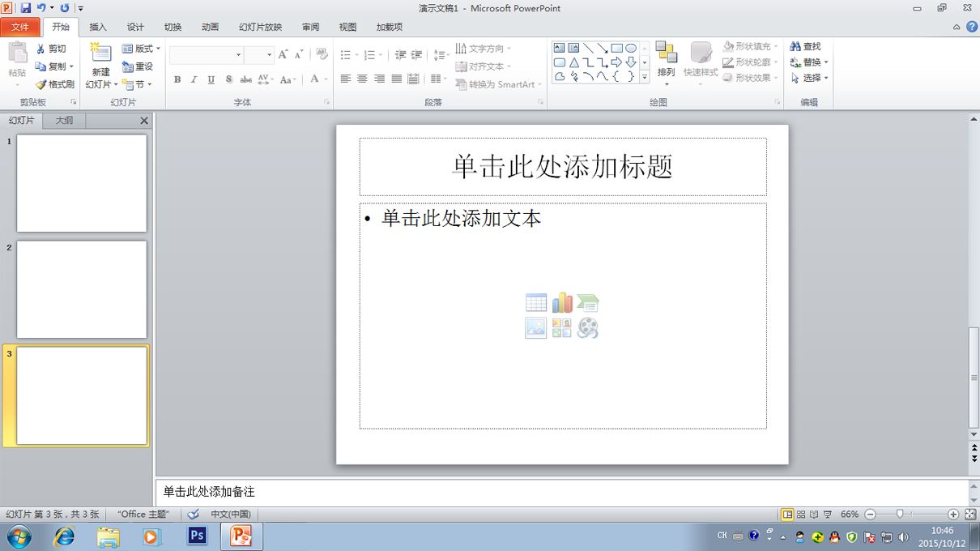Image resolution: width=980 pixels, height=551 pixels.
Task: Insert table via placeholder icon
Action: tap(536, 303)
